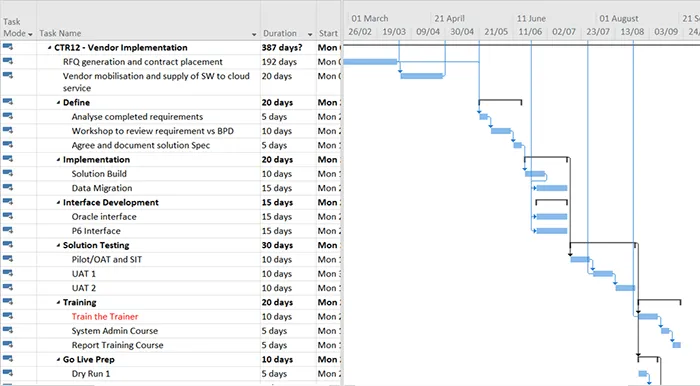The height and width of the screenshot is (386, 700).
Task: Click task mode icon for Oracle interface row
Action: click(x=8, y=216)
